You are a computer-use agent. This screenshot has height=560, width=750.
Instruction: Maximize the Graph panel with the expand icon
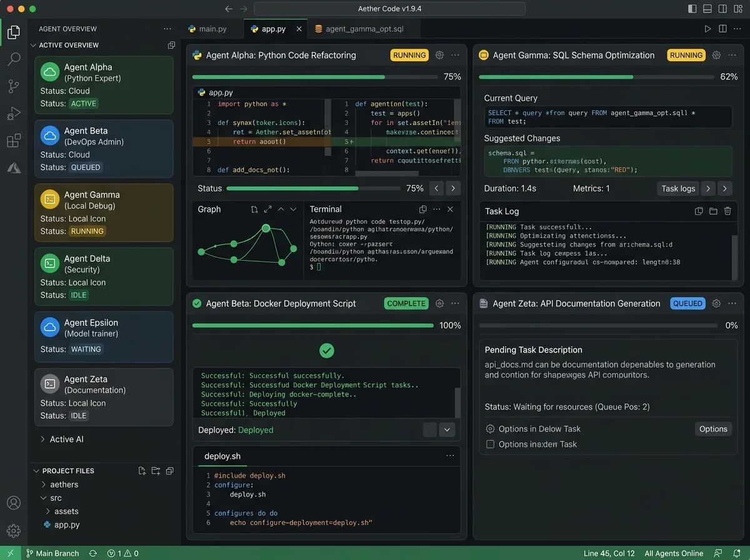coord(267,209)
